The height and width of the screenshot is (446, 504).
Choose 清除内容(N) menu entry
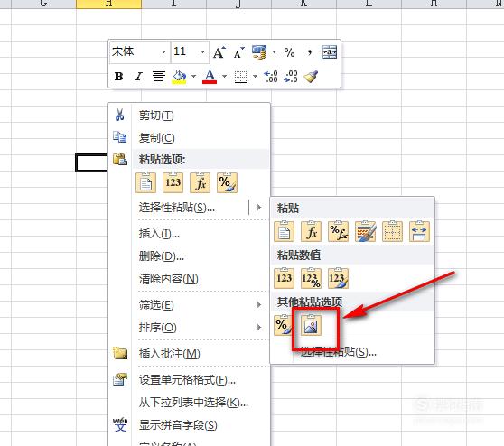189,279
